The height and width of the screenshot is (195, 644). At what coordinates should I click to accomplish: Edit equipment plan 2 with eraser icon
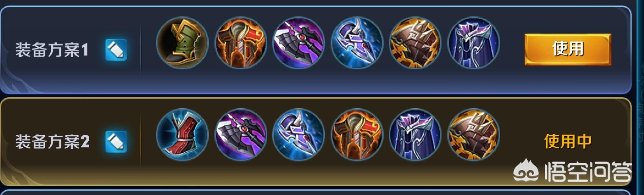[x=116, y=142]
